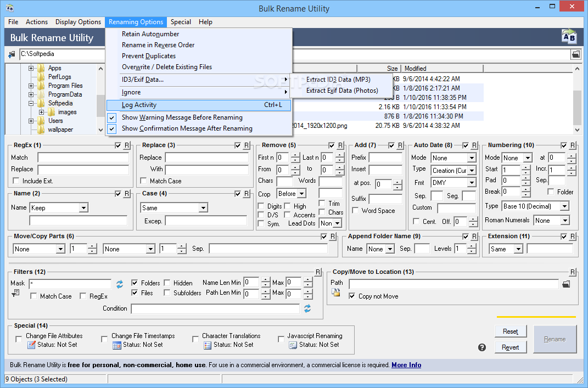Click the Modified column header
588x388 pixels.
(442, 69)
